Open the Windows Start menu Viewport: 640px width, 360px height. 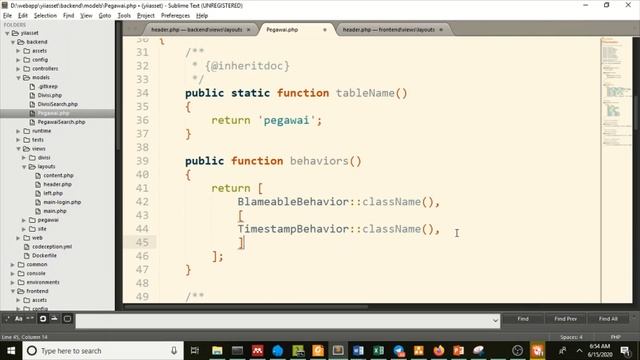(x=11, y=351)
